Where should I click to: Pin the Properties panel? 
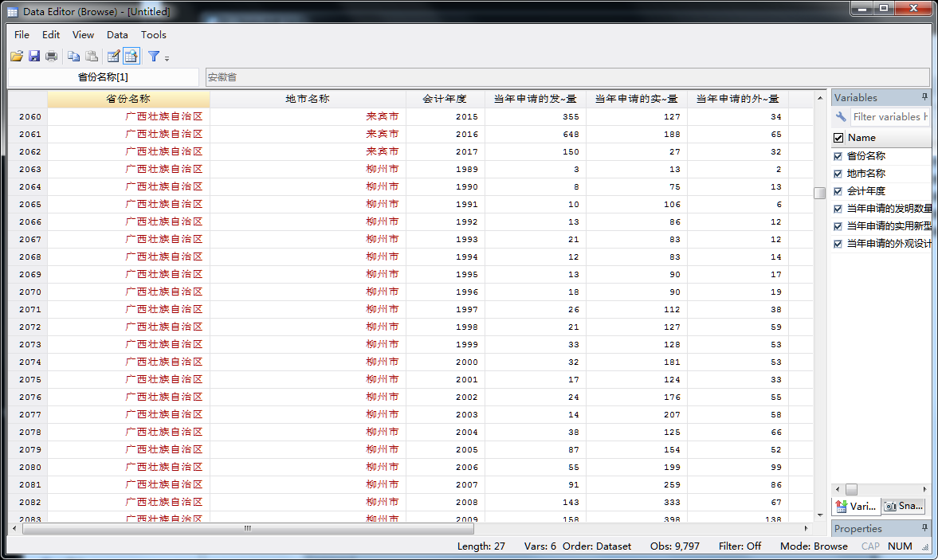(x=924, y=528)
